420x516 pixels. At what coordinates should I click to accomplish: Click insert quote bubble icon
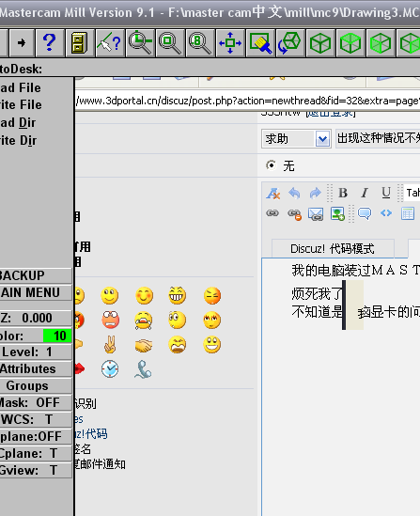click(x=365, y=213)
